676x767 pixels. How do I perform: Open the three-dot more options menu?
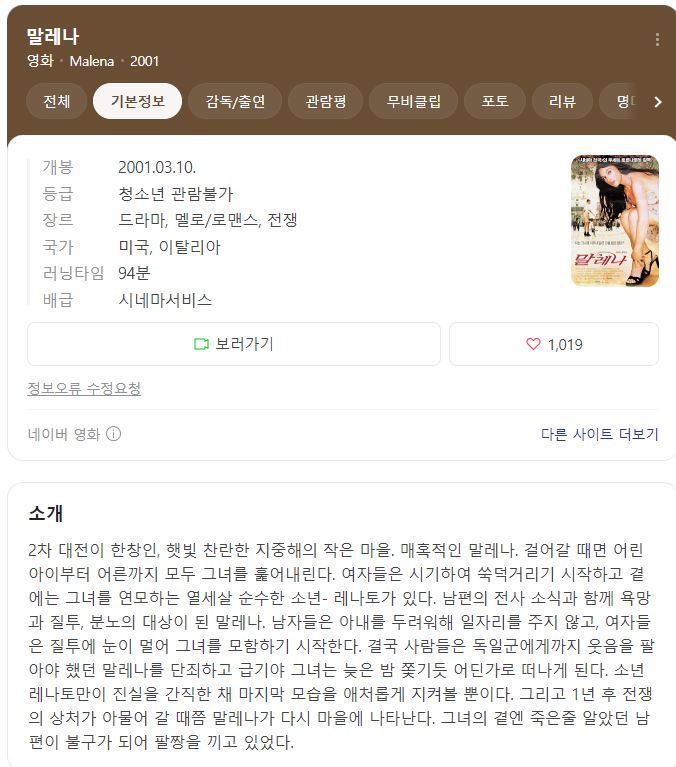click(657, 39)
